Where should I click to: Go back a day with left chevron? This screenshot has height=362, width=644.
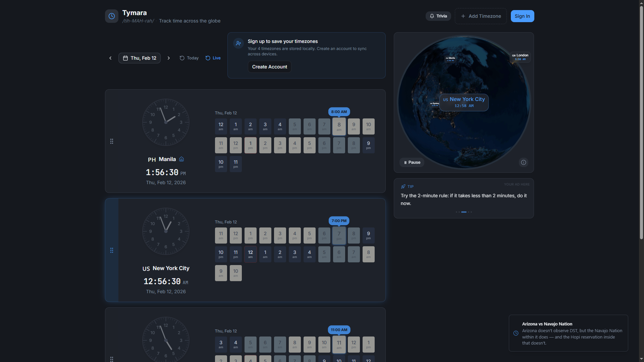point(110,58)
